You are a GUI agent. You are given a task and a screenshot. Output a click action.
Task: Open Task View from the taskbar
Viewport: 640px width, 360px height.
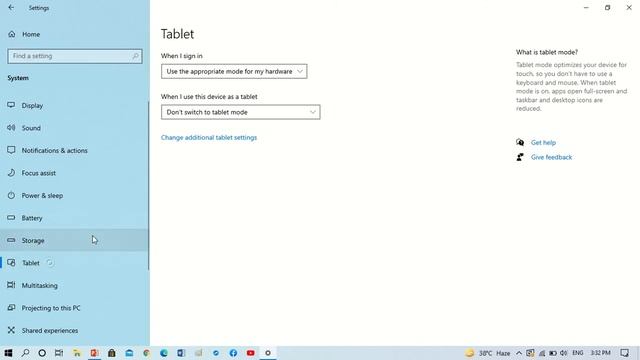click(59, 353)
